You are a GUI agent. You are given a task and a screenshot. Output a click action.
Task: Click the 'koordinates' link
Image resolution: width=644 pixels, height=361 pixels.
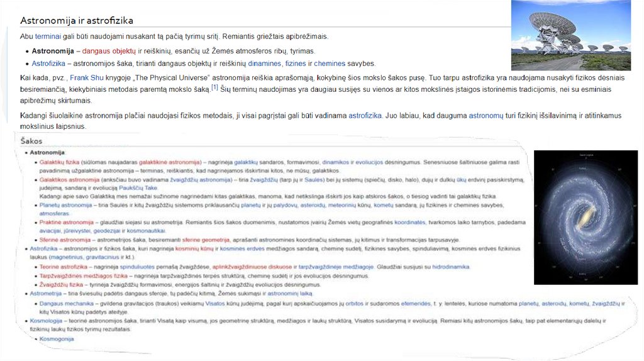point(410,222)
